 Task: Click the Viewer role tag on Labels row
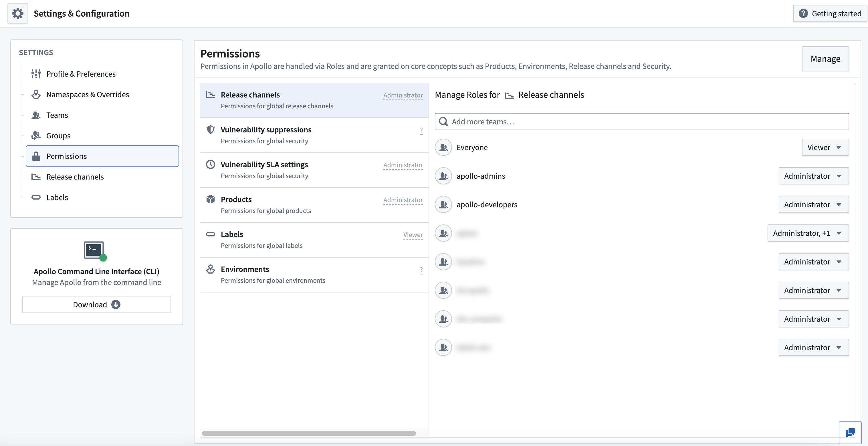(x=413, y=235)
